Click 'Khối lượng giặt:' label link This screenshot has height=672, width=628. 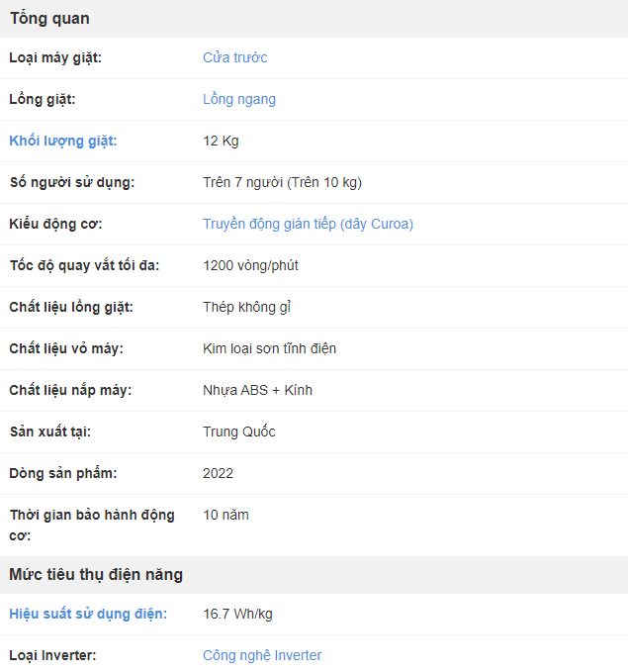[63, 141]
